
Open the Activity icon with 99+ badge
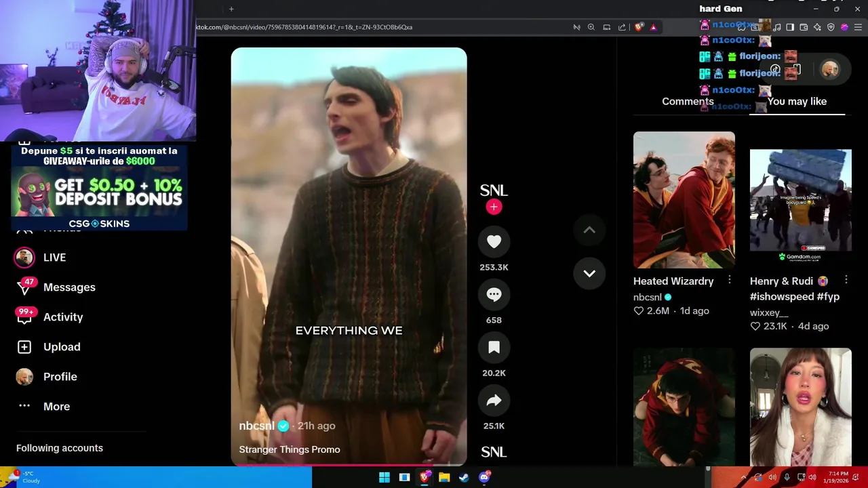[24, 316]
